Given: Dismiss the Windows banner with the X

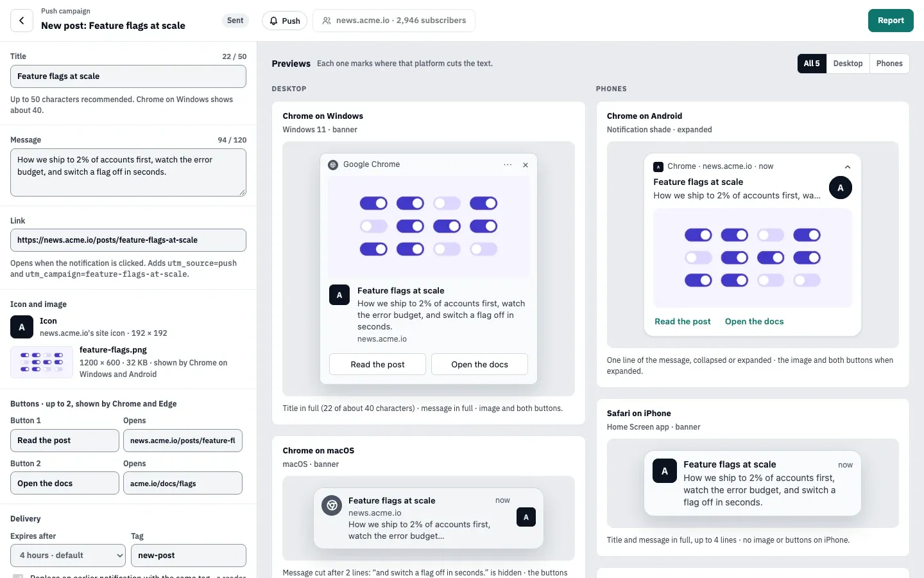Looking at the screenshot, I should pyautogui.click(x=526, y=165).
